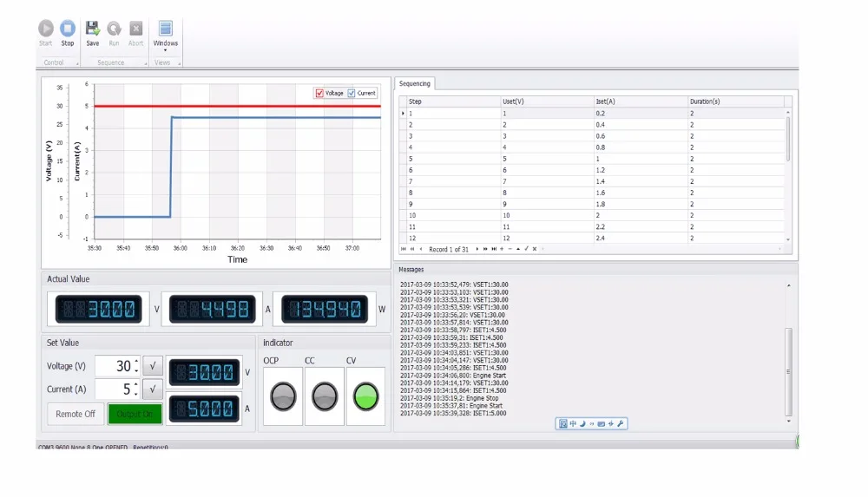Select the Sequencing tab
This screenshot has height=497, width=868.
415,83
